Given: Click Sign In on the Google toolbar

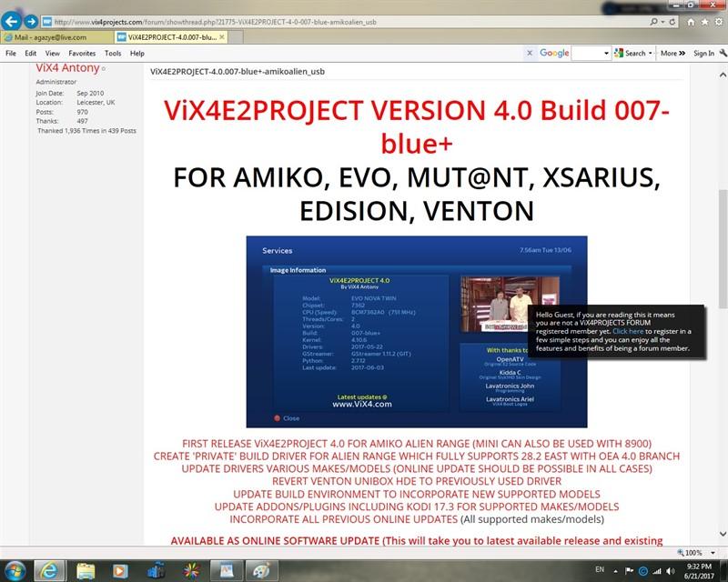Looking at the screenshot, I should [703, 54].
